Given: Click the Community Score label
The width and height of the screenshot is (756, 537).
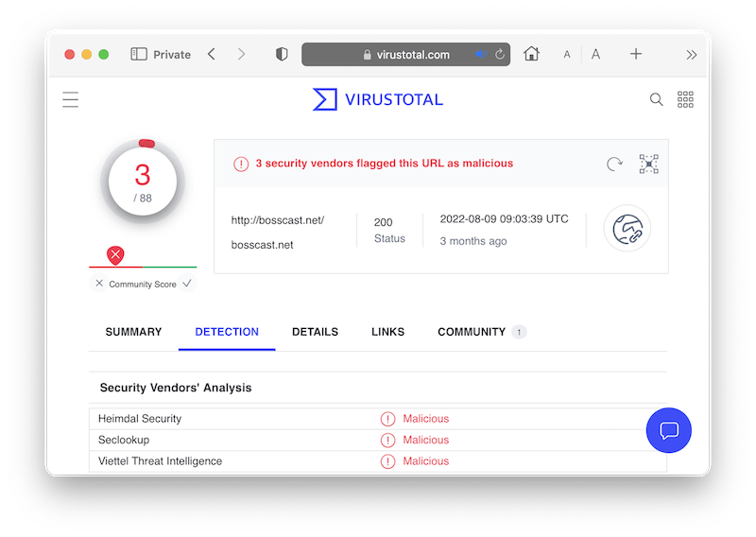Looking at the screenshot, I should [x=143, y=285].
